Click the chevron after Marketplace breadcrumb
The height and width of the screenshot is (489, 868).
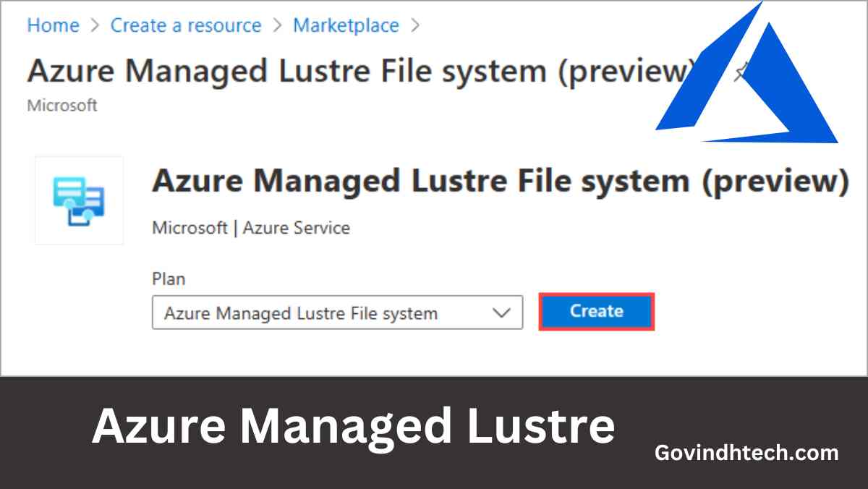414,25
